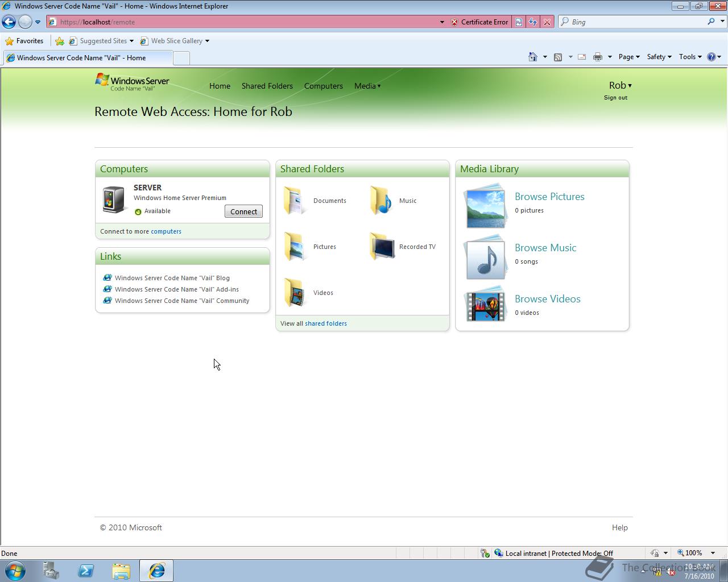Open the Page menu
This screenshot has width=728, height=582.
629,57
